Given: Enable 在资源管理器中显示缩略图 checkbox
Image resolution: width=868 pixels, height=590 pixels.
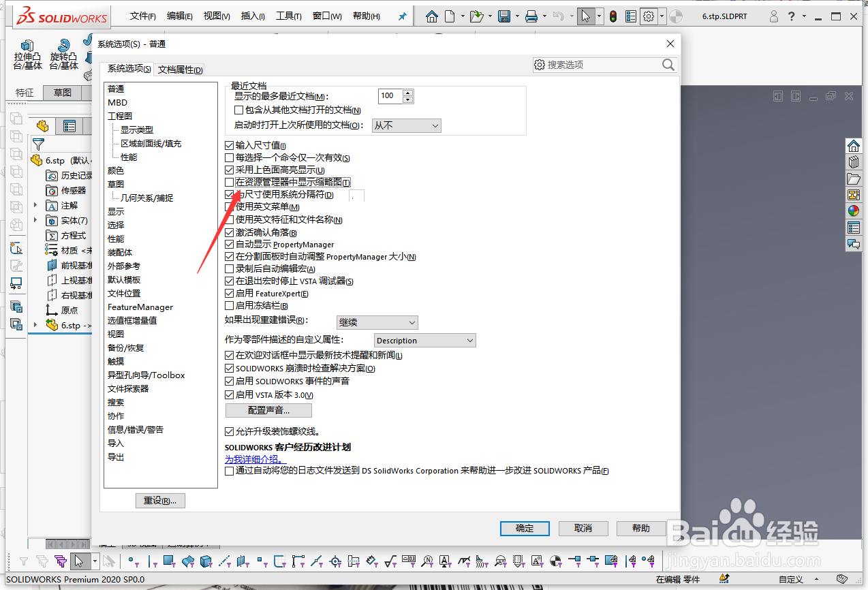Looking at the screenshot, I should [x=230, y=182].
